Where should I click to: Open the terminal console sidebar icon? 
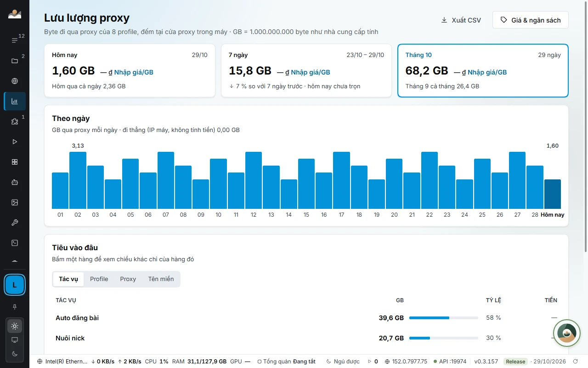pos(15,243)
